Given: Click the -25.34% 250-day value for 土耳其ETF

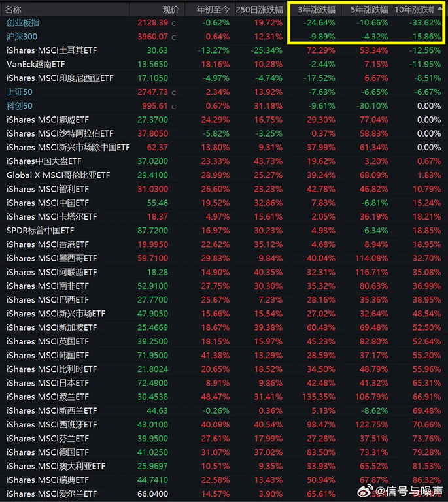Looking at the screenshot, I should pyautogui.click(x=266, y=50).
